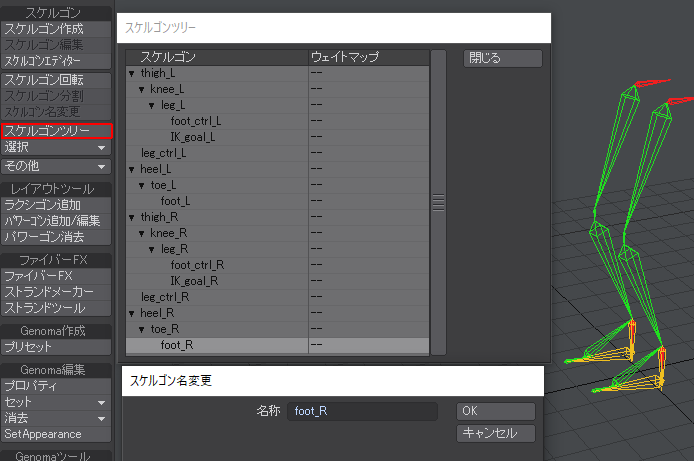Select leg_ctrl_L row

tap(278, 153)
